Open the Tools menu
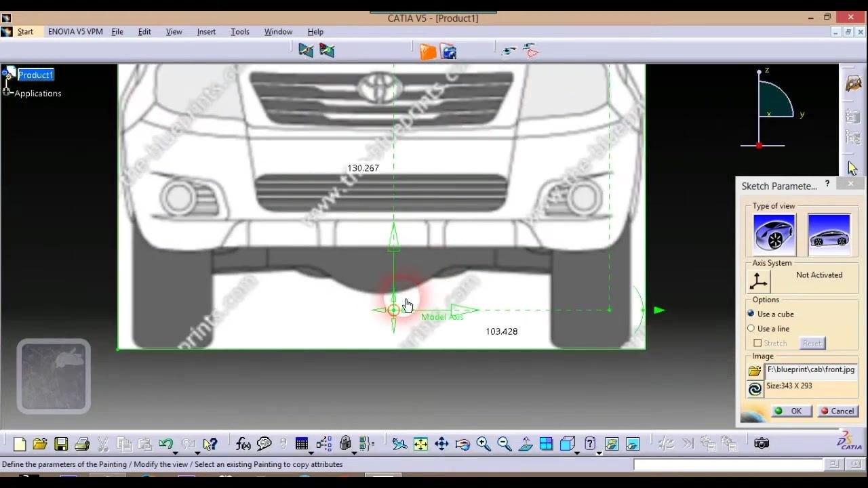 tap(240, 32)
